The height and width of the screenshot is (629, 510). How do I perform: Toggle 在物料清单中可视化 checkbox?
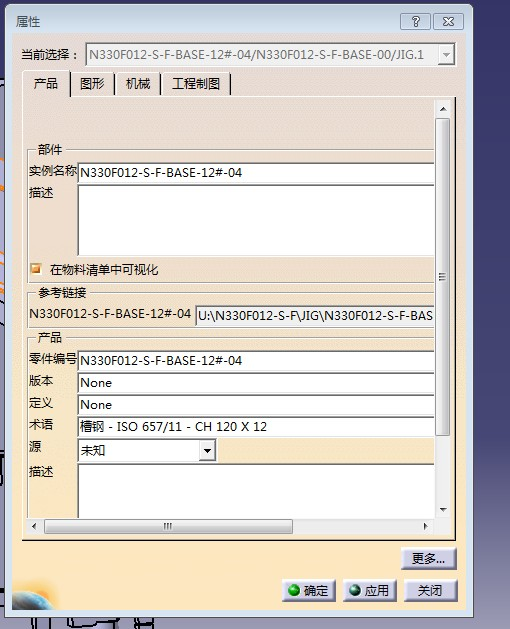click(x=36, y=269)
